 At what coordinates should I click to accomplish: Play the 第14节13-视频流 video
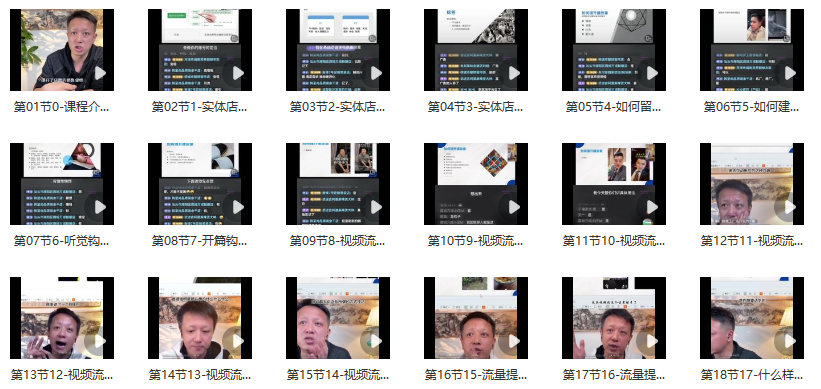[x=237, y=341]
